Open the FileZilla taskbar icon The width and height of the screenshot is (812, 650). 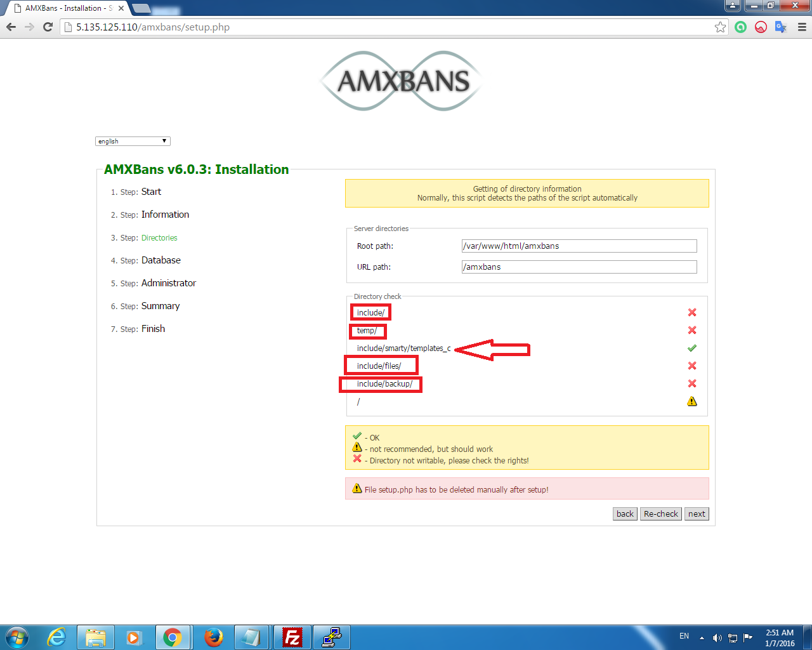[x=292, y=637]
